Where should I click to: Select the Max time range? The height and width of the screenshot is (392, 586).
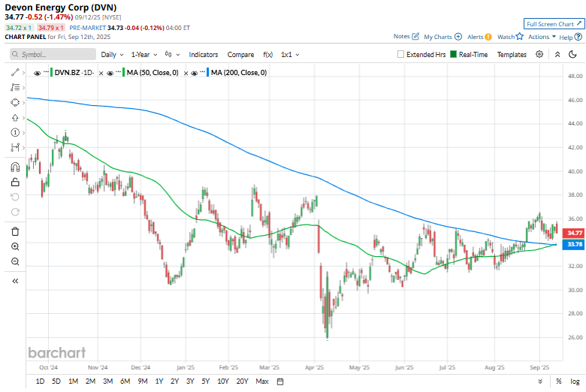coord(262,381)
